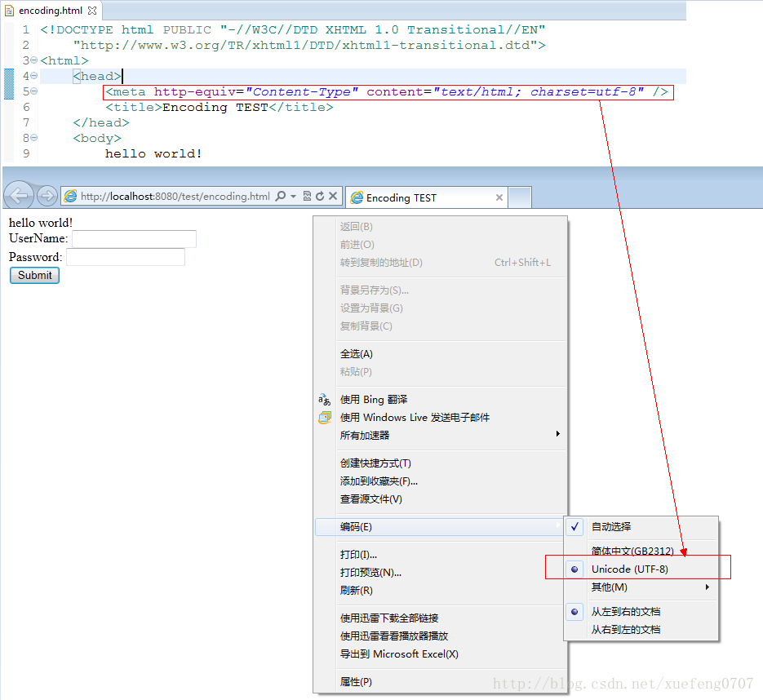Collapse the html tag fold on line 3
The image size is (763, 700).
[33, 60]
